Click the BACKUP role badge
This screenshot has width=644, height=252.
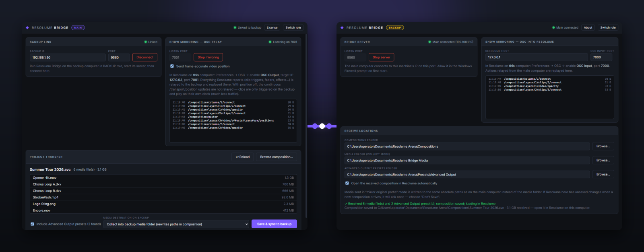(x=395, y=28)
